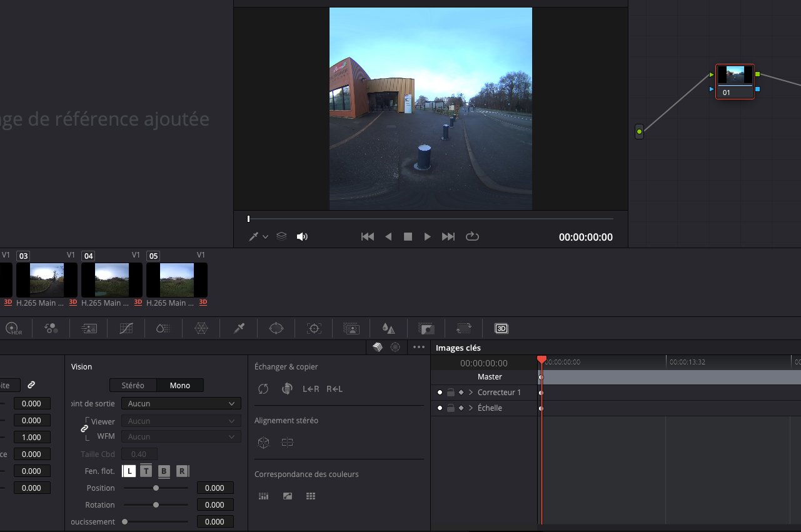Expand the Échelle keyframe track
The height and width of the screenshot is (532, 801).
click(471, 408)
